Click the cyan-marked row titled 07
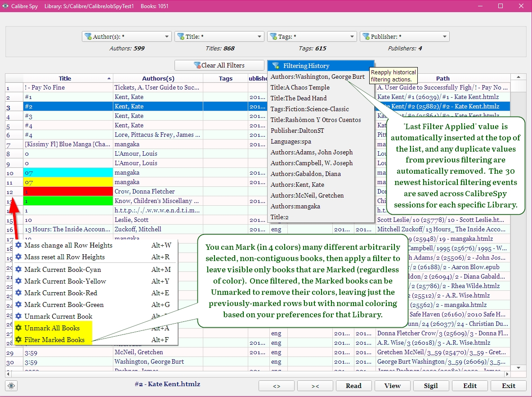This screenshot has width=532, height=397. (67, 172)
